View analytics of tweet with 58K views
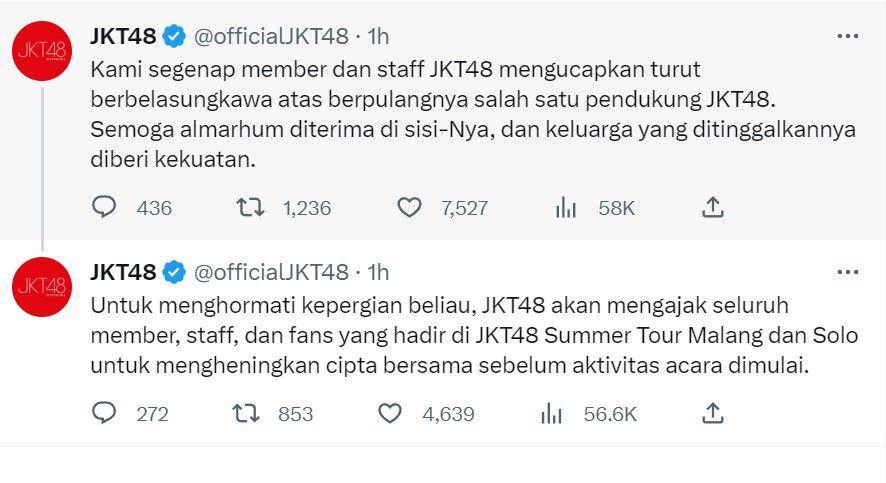The height and width of the screenshot is (483, 886). click(566, 208)
